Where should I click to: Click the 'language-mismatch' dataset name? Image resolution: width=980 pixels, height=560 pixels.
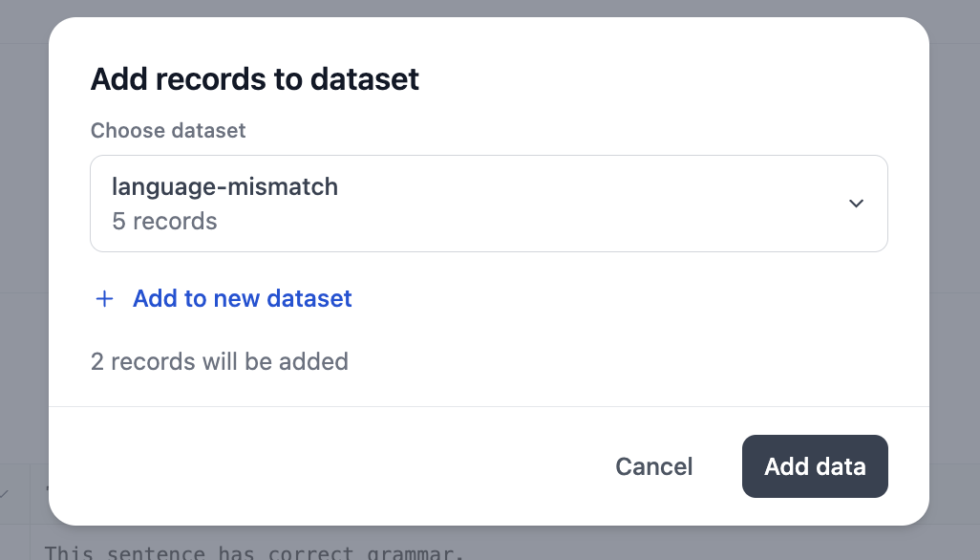coord(224,186)
